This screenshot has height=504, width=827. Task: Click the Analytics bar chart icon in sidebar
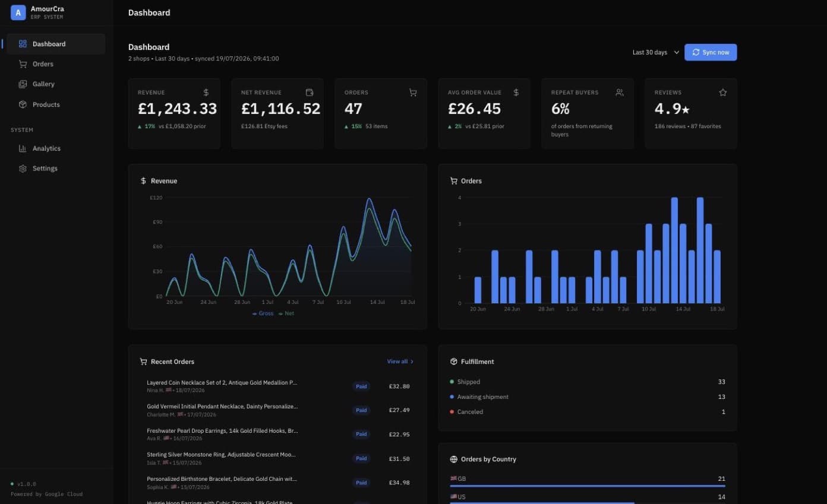coord(23,148)
